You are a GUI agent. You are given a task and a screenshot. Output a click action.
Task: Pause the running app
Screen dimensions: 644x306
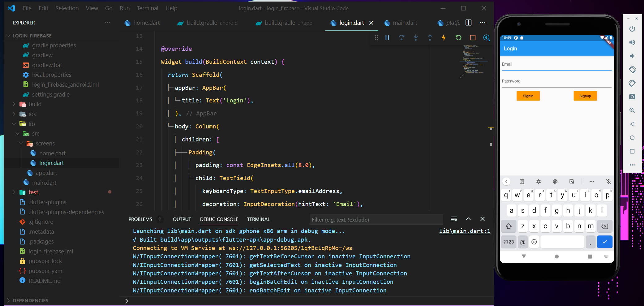tap(387, 37)
